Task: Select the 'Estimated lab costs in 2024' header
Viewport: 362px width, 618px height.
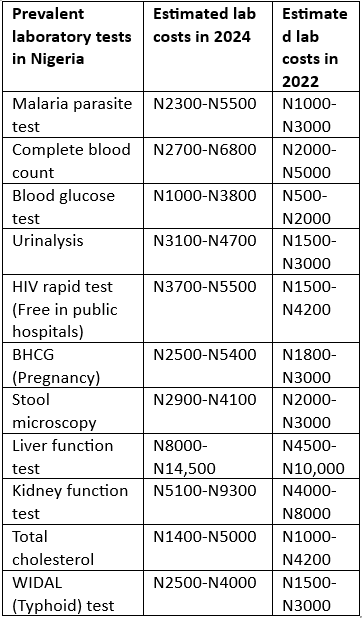Action: point(208,47)
